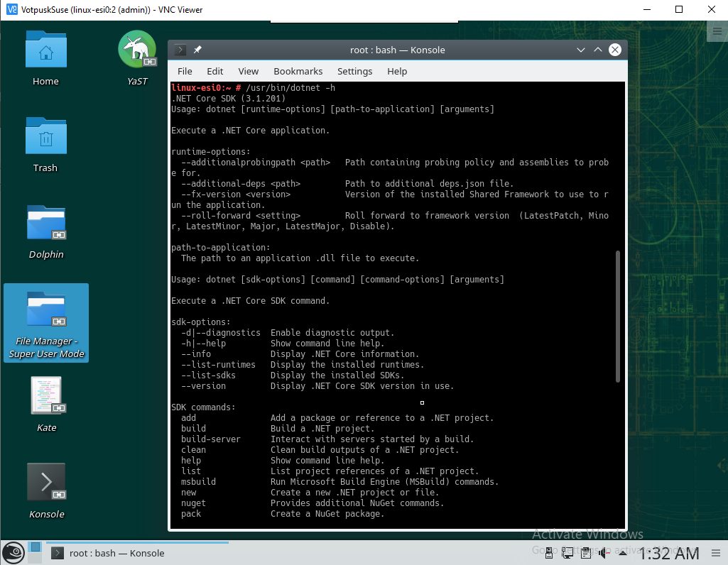This screenshot has height=565, width=728.
Task: Open Konsole View menu
Action: click(248, 71)
